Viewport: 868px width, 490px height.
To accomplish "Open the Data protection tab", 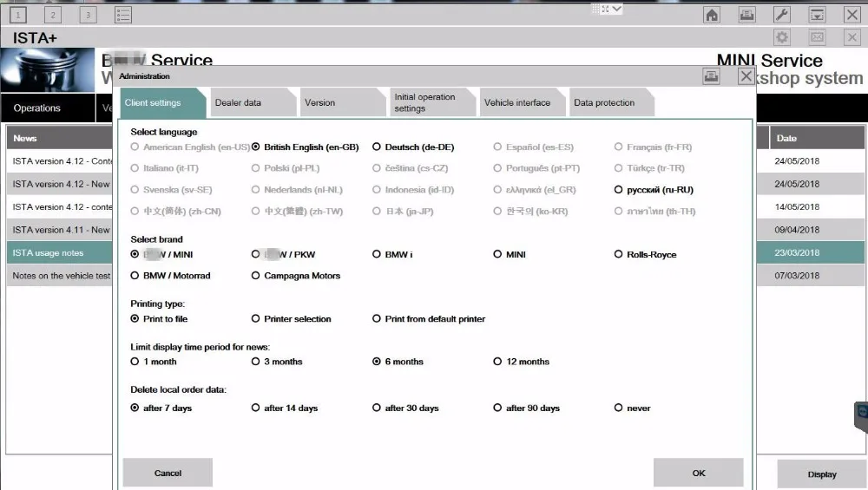I will click(611, 103).
